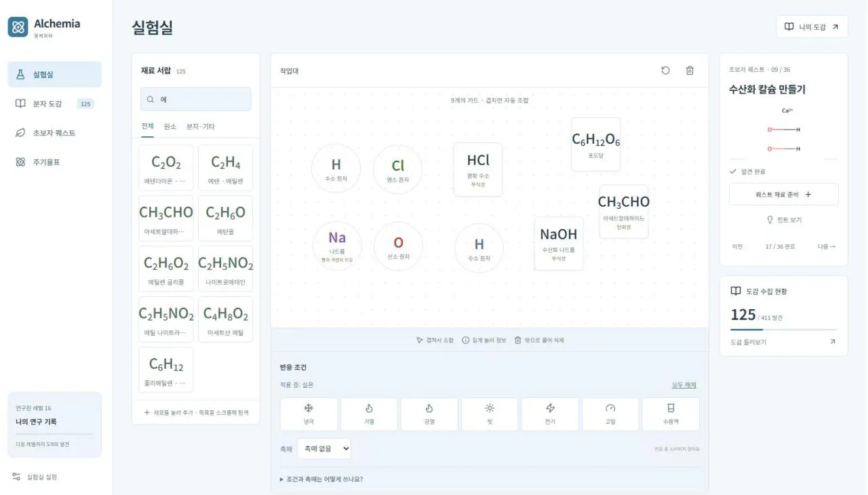Clear the workbench with the trash icon
This screenshot has width=868, height=495.
click(x=690, y=71)
